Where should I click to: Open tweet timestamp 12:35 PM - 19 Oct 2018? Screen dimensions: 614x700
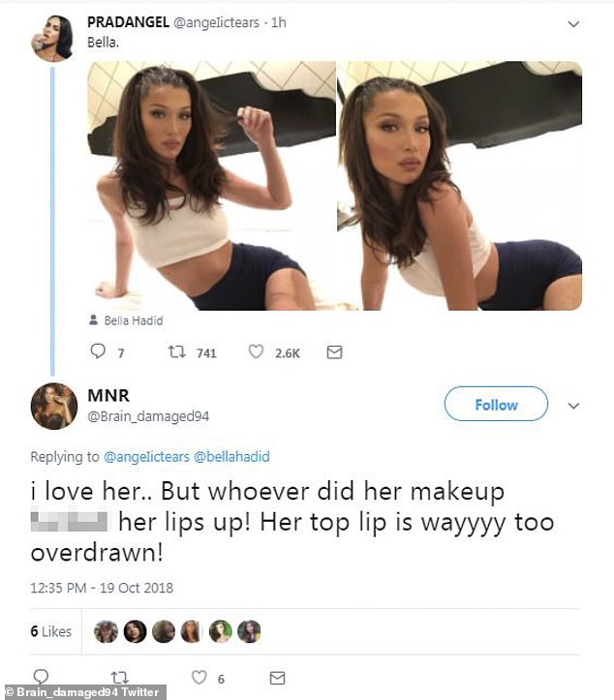coord(102,588)
